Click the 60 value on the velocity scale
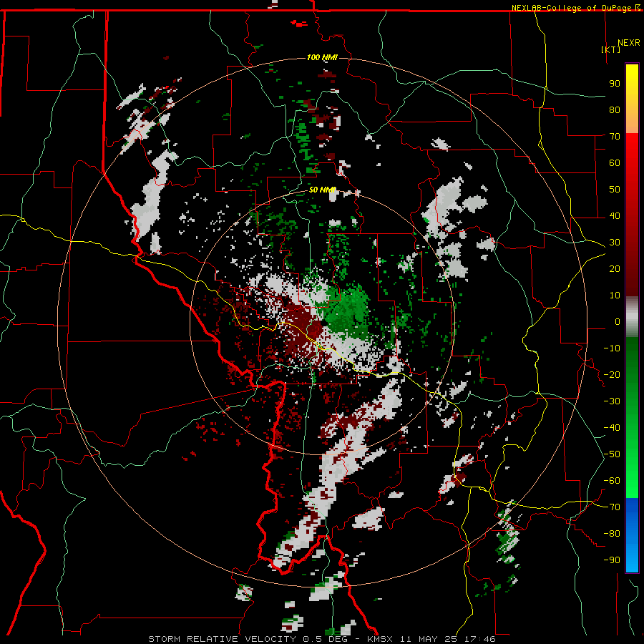This screenshot has width=644, height=644. coord(615,162)
